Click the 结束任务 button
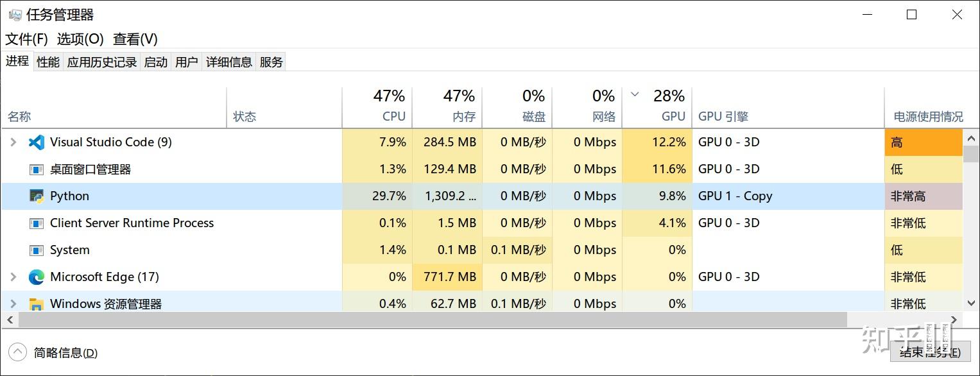 (x=930, y=352)
